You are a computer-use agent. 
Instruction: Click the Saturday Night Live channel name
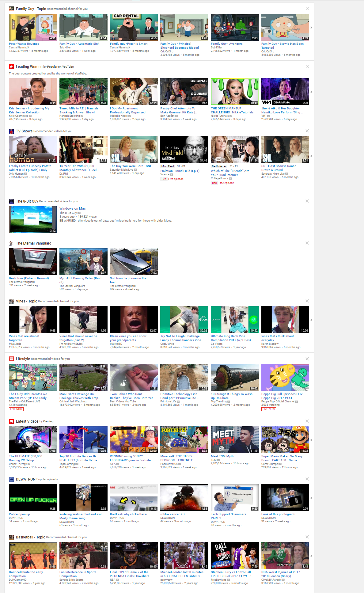coord(121,170)
